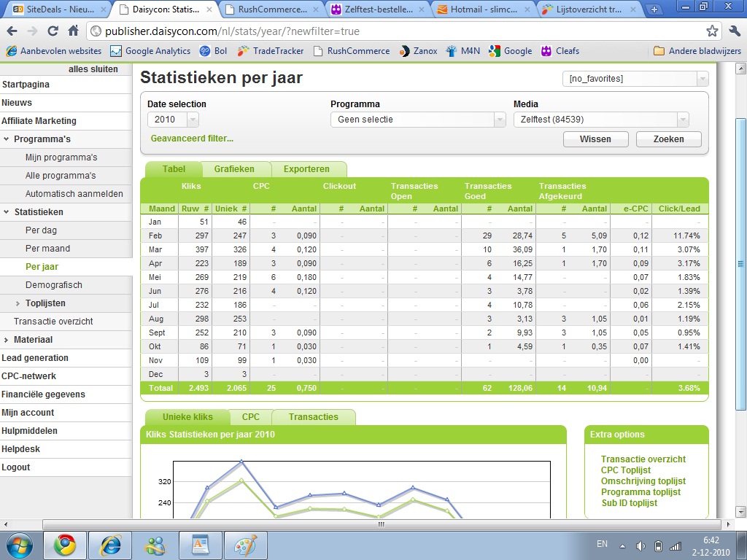This screenshot has width=747, height=560.
Task: Open the CPC Toplijst link
Action: 625,470
